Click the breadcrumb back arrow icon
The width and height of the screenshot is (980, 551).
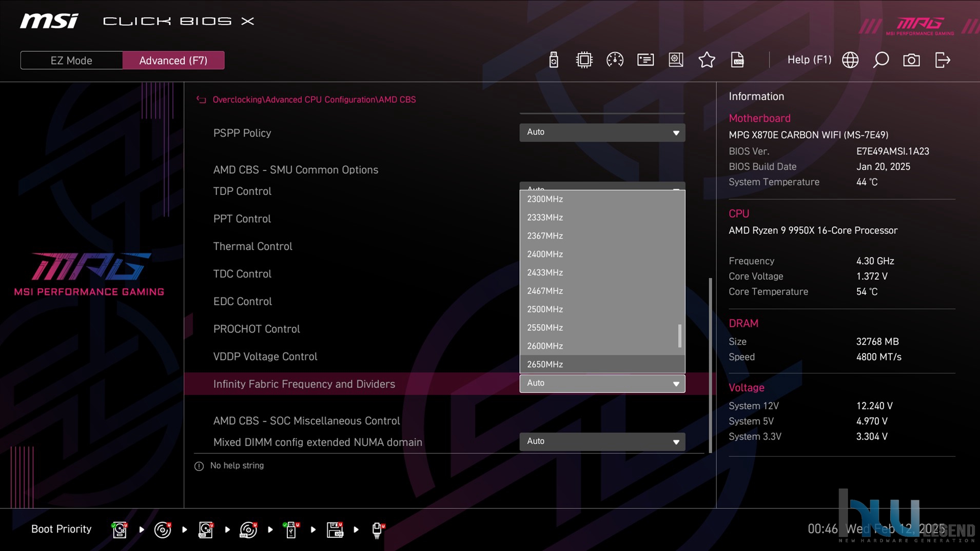pyautogui.click(x=201, y=100)
